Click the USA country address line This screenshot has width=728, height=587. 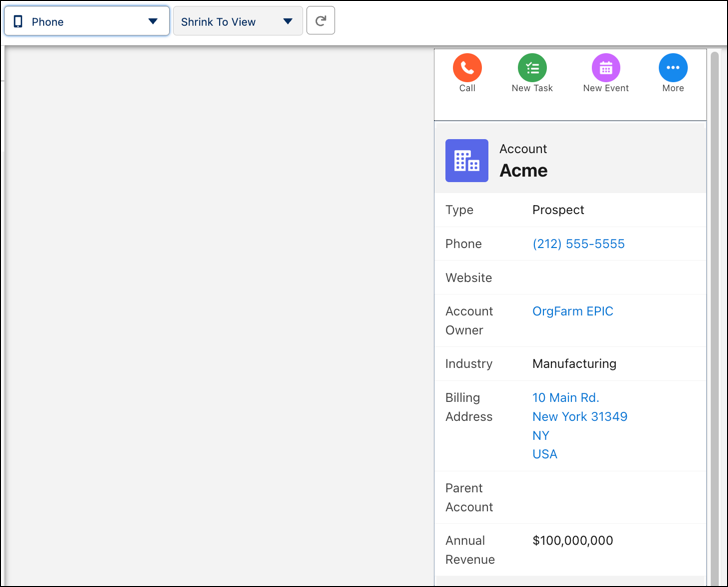click(545, 454)
